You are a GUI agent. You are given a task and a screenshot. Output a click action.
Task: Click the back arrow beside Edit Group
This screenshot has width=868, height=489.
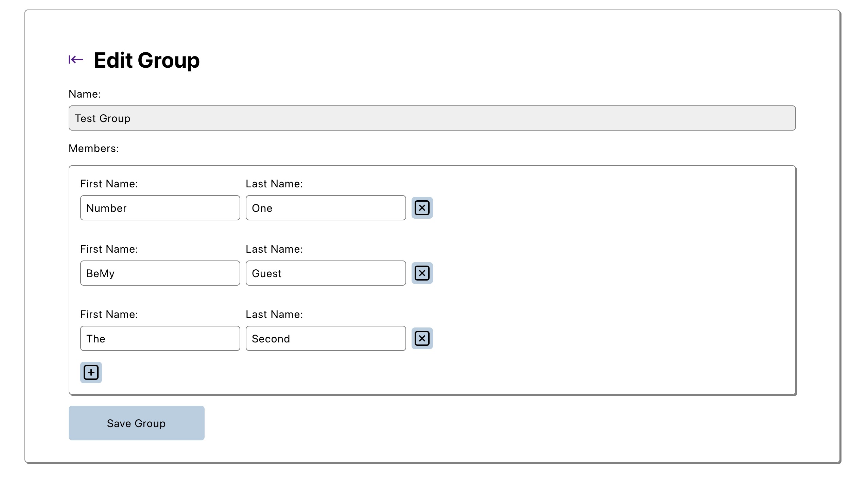coord(75,60)
